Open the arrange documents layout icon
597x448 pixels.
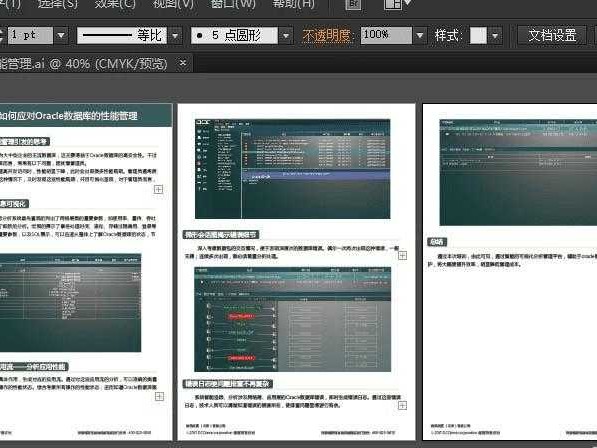397,4
